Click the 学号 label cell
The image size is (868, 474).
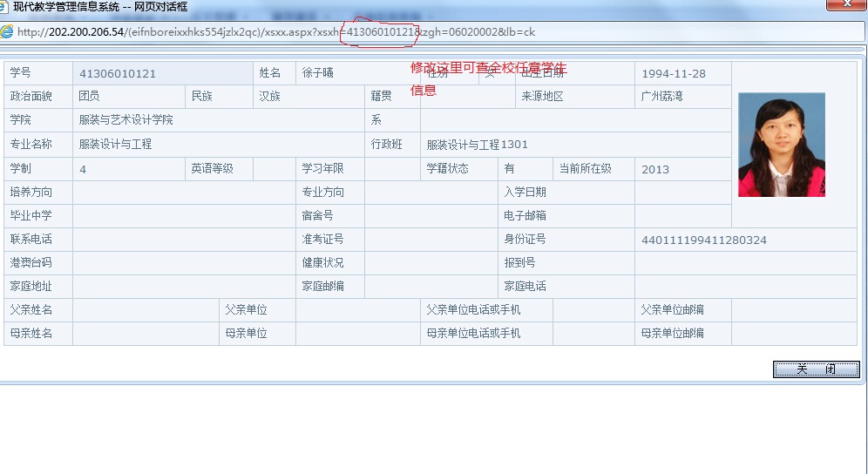tap(38, 73)
